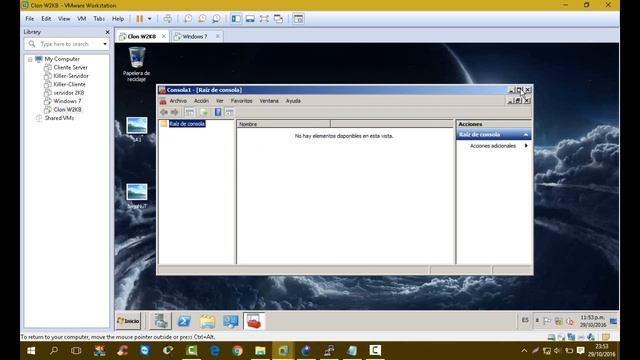Image resolution: width=640 pixels, height=360 pixels.
Task: Open Chrome from the host taskbar
Action: [237, 351]
